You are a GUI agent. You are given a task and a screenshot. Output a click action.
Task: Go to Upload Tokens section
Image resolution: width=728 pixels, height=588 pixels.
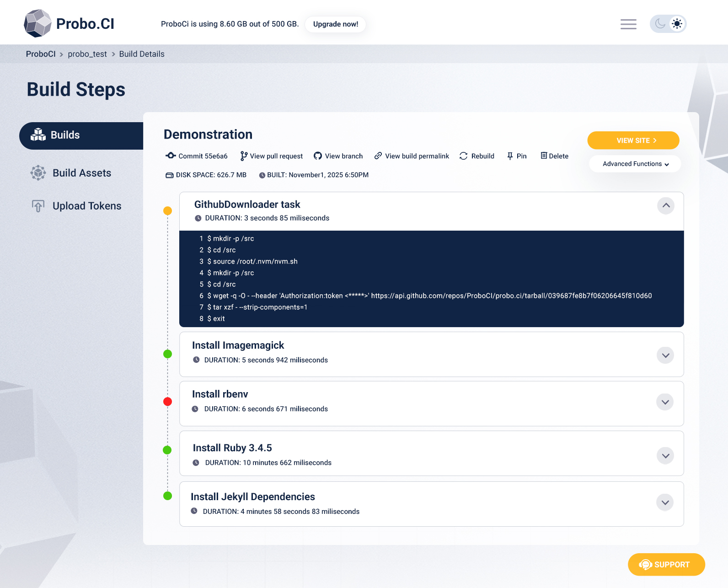[86, 206]
